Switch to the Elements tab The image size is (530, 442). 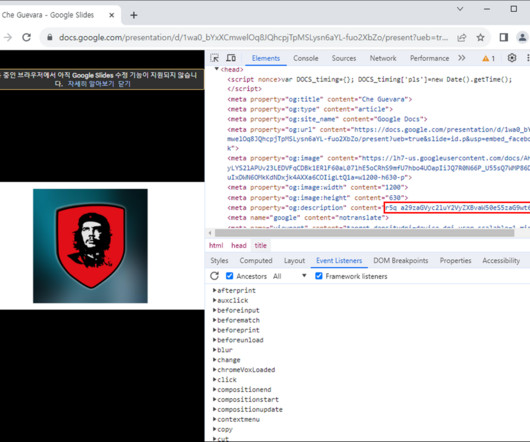266,58
